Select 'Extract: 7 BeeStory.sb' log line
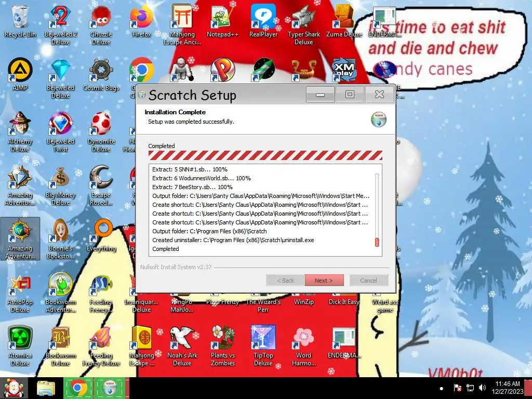The width and height of the screenshot is (532, 399). pos(192,187)
